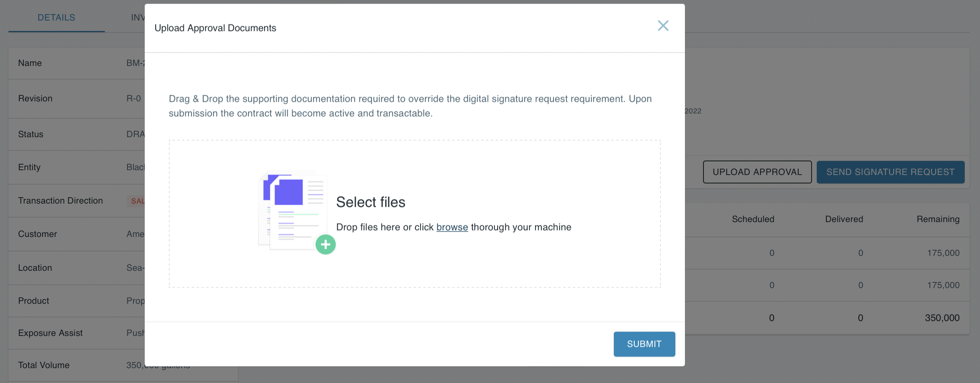Click the green plus icon on the documents illustration
The height and width of the screenshot is (383, 980).
[326, 244]
